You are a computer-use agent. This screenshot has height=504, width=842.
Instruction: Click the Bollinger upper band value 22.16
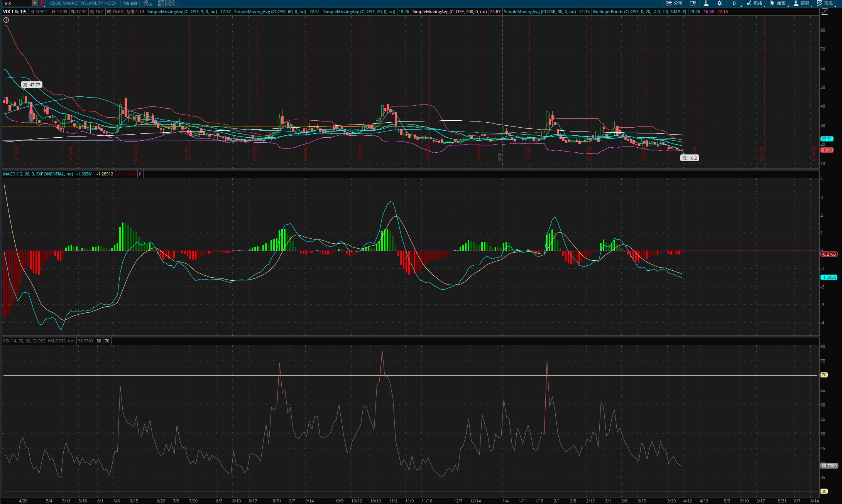tap(723, 12)
